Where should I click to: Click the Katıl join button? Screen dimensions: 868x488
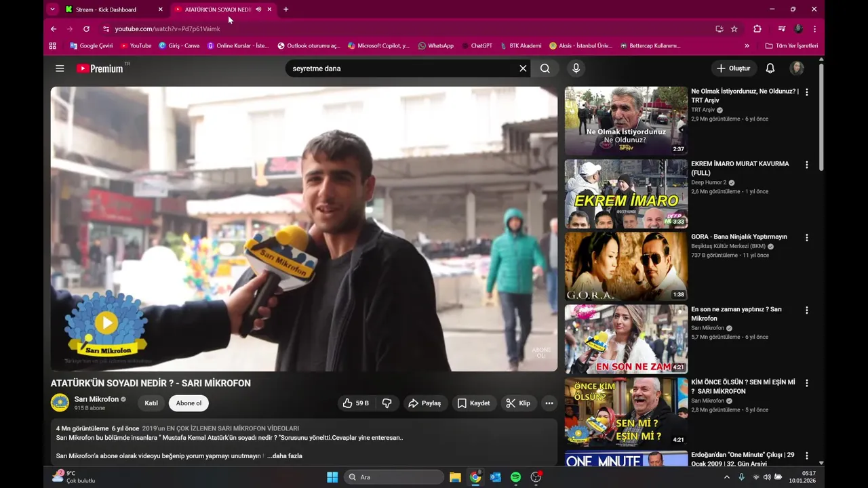(151, 403)
